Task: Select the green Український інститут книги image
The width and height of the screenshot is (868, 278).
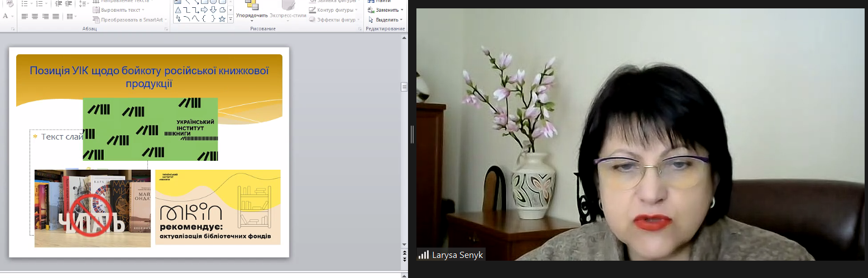Action: click(150, 129)
